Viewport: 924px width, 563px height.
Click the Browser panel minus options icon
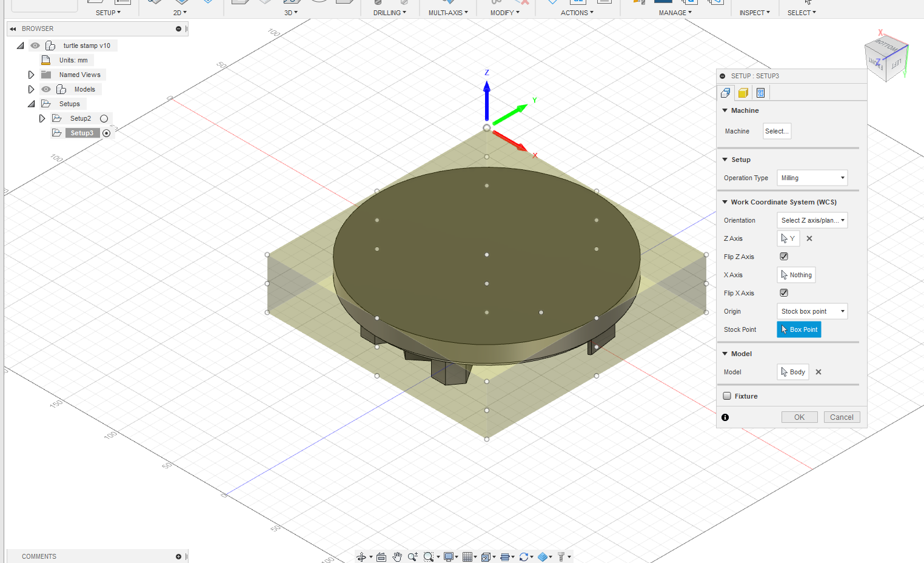click(178, 29)
